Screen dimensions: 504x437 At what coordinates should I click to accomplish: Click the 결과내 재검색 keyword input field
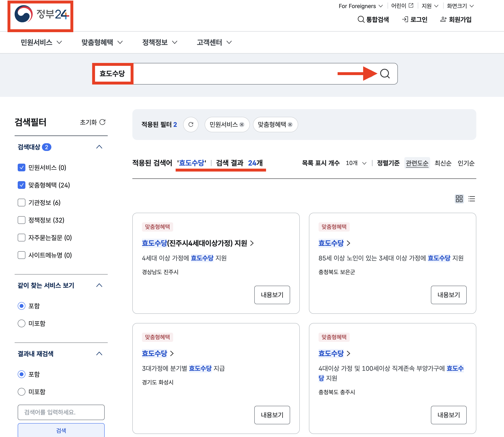pos(61,412)
